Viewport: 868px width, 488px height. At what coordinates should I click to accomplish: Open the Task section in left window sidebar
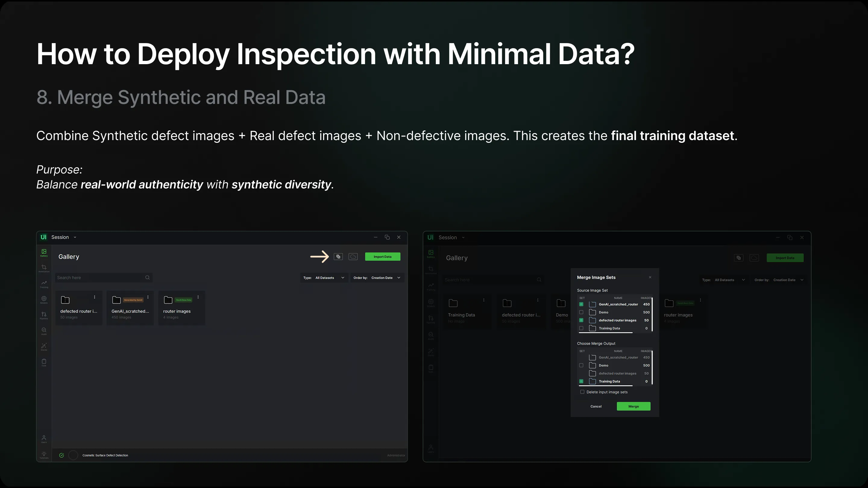[x=44, y=362]
